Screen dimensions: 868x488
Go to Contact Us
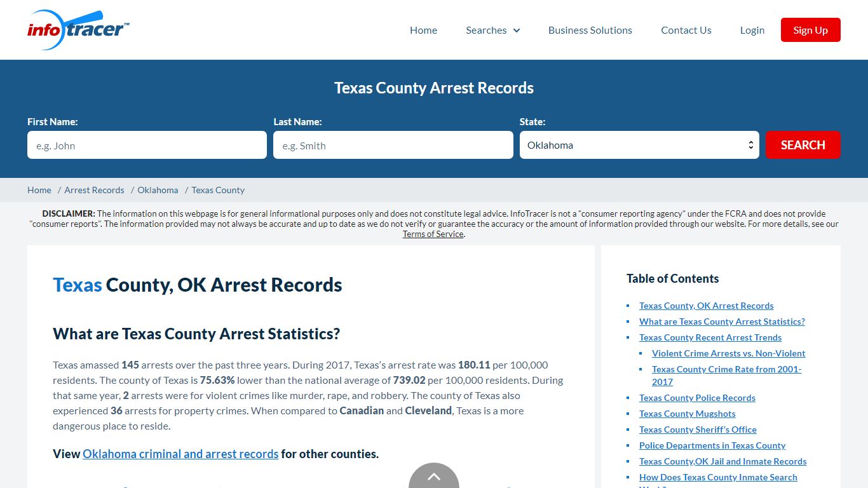(x=686, y=30)
